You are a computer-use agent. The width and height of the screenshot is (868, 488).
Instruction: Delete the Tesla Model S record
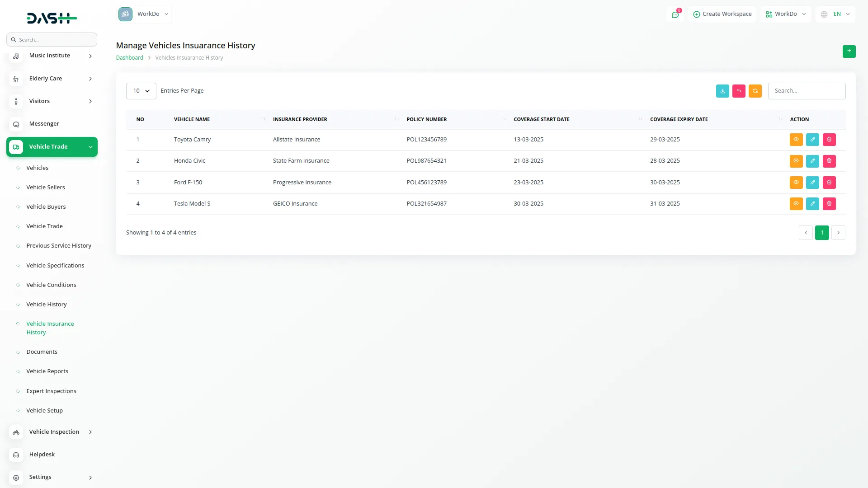pos(829,204)
